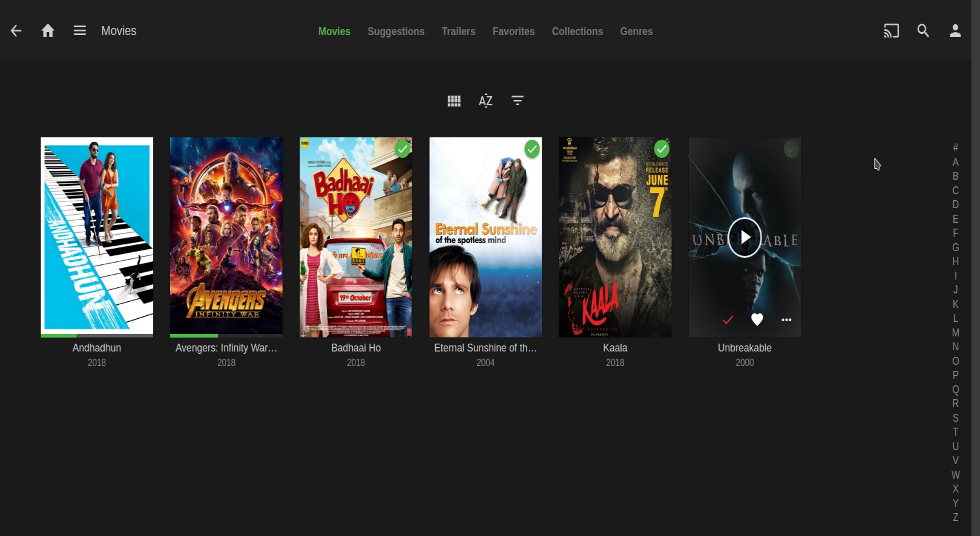Switch to the Collections tab

point(577,31)
